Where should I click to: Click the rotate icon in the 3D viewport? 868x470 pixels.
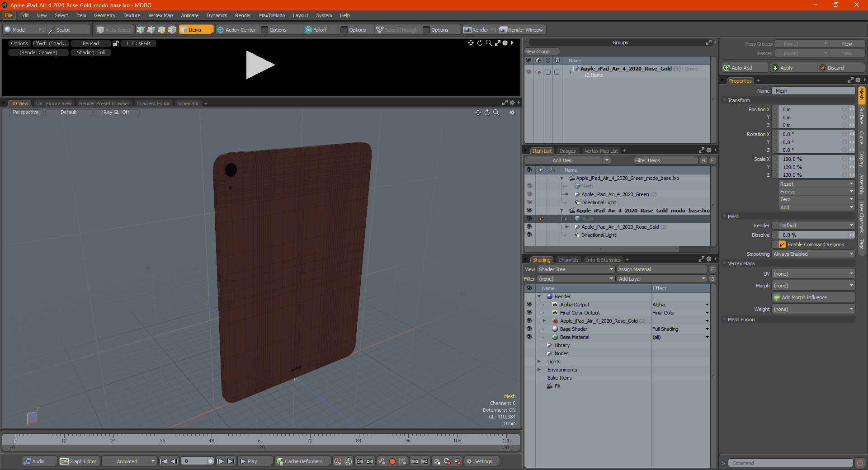point(487,113)
